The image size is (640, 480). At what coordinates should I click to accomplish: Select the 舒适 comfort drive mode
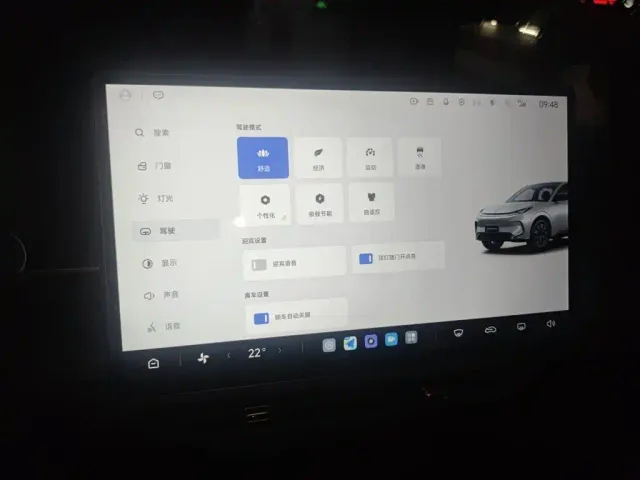pyautogui.click(x=263, y=158)
